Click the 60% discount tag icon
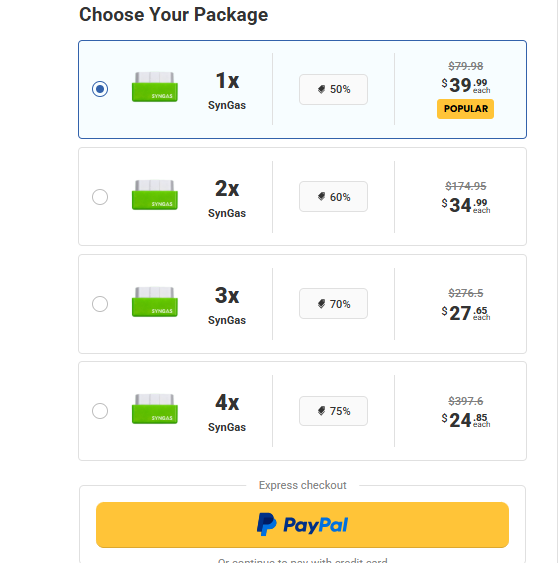The image size is (558, 563). coord(321,196)
